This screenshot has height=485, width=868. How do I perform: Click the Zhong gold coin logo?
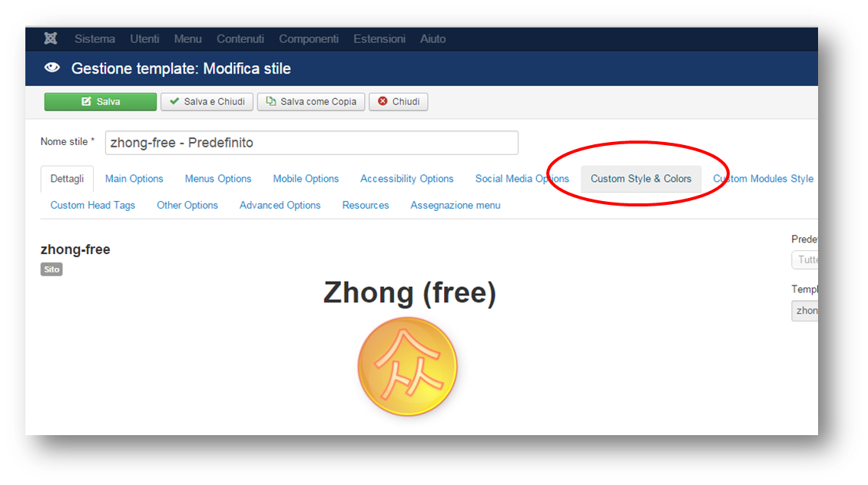[407, 366]
